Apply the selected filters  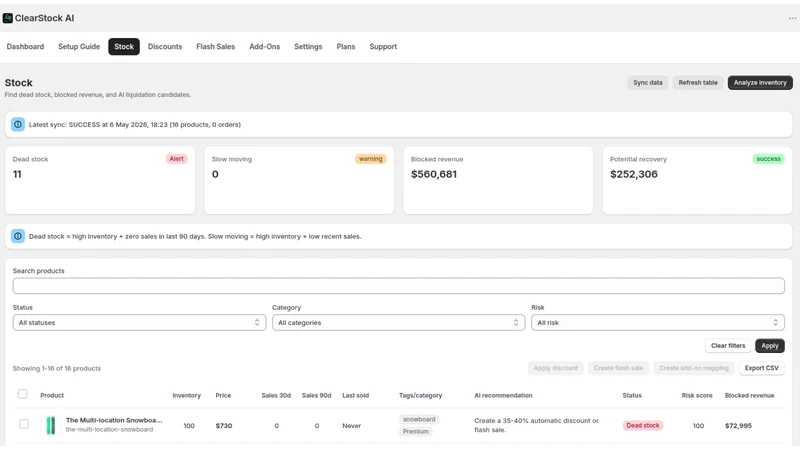tap(770, 346)
